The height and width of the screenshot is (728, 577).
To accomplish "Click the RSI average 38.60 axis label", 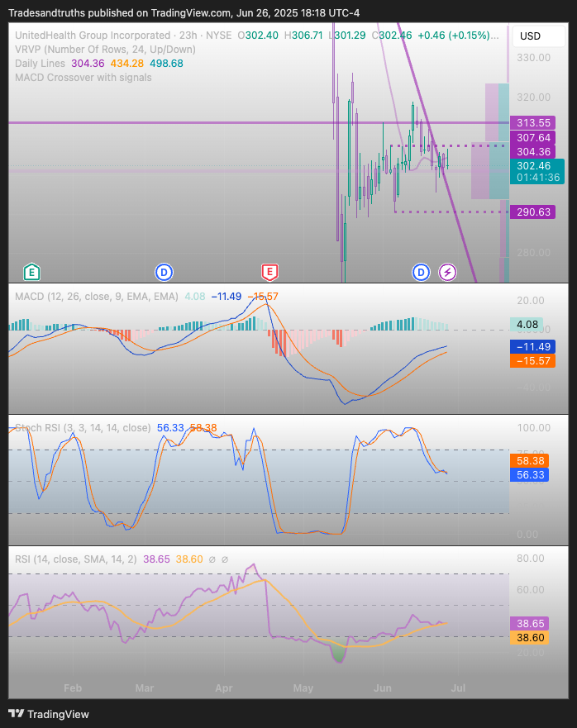I will tap(530, 637).
